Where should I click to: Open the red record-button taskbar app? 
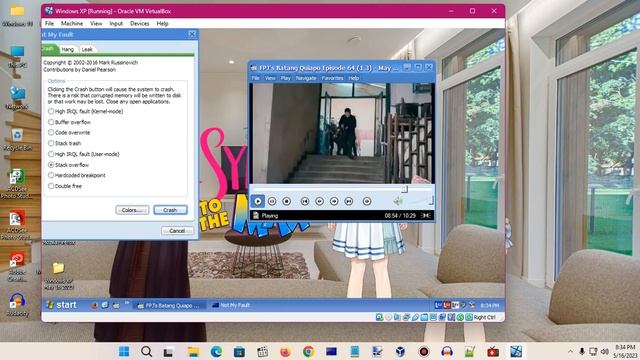pyautogui.click(x=424, y=351)
